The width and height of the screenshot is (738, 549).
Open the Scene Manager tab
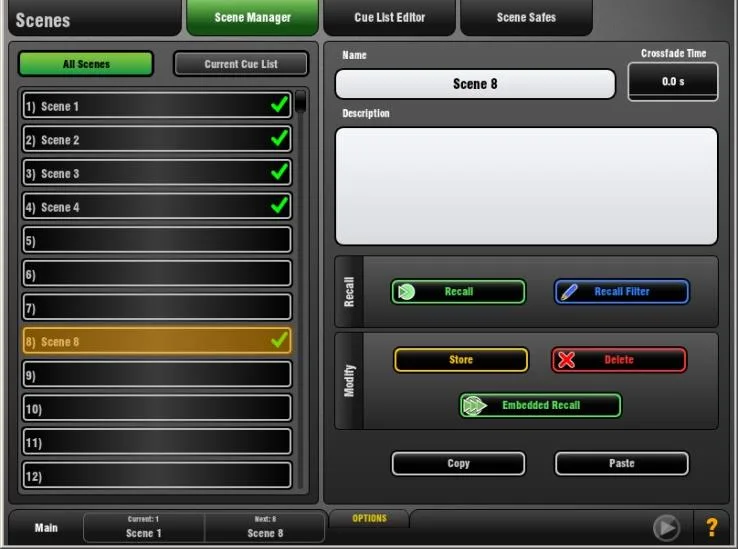(252, 18)
